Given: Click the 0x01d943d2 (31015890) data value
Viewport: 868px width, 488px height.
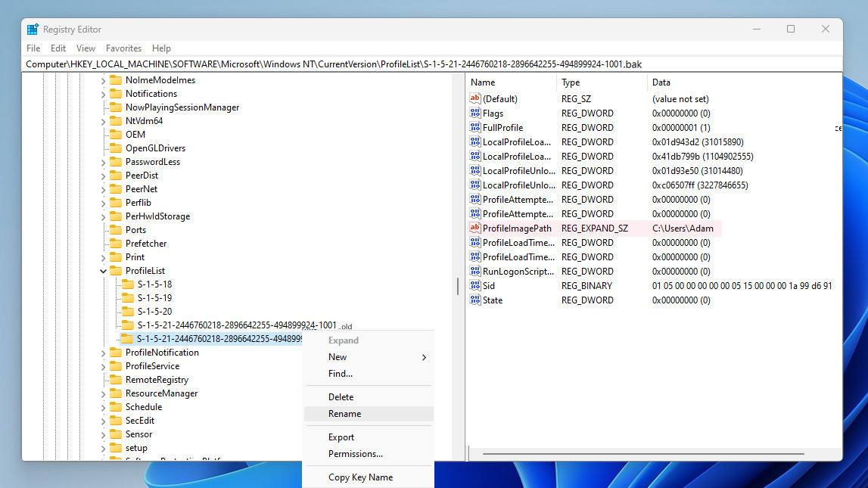Looking at the screenshot, I should pyautogui.click(x=698, y=142).
